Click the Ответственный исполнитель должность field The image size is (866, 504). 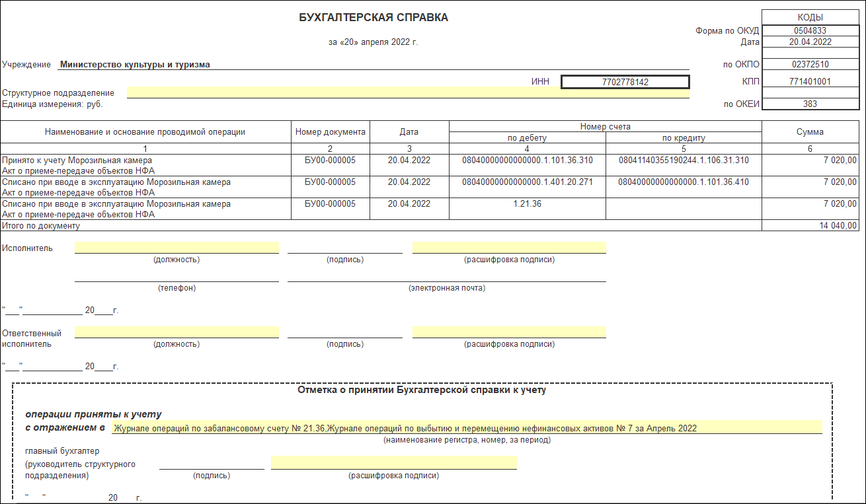tap(177, 332)
